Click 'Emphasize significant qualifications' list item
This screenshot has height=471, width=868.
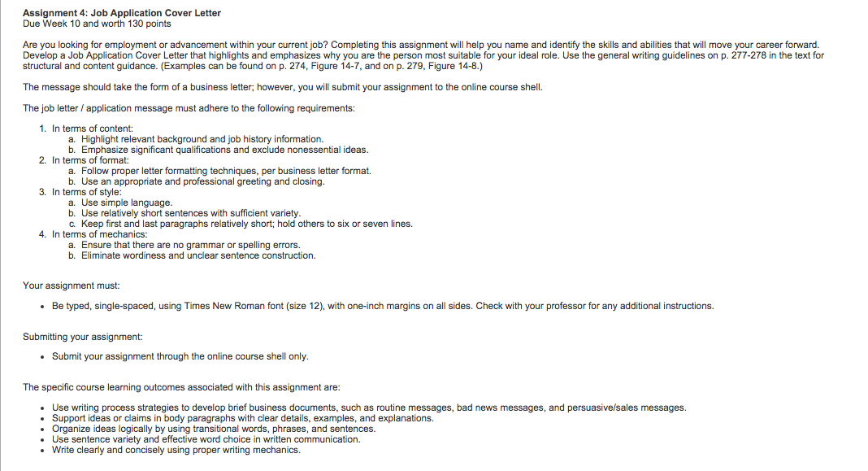225,150
